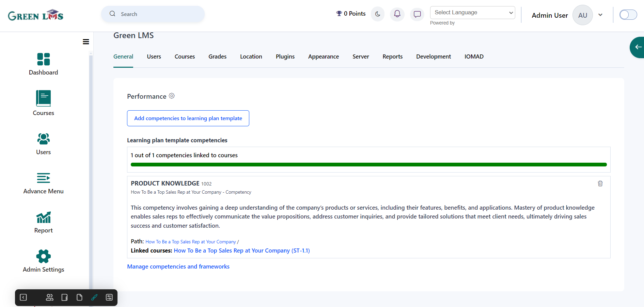
Task: Click paintbrush icon in dark floating toolbar
Action: (94, 297)
